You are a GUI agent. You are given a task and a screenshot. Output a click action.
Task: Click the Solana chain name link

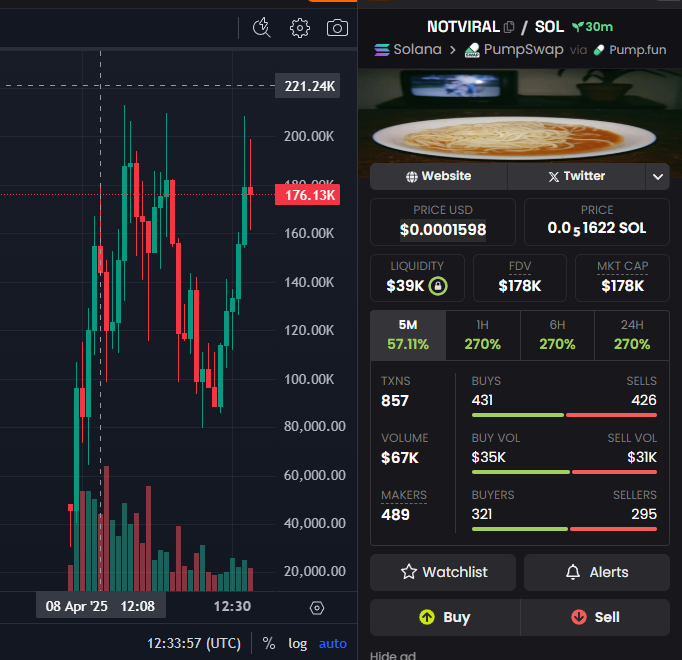click(x=417, y=49)
